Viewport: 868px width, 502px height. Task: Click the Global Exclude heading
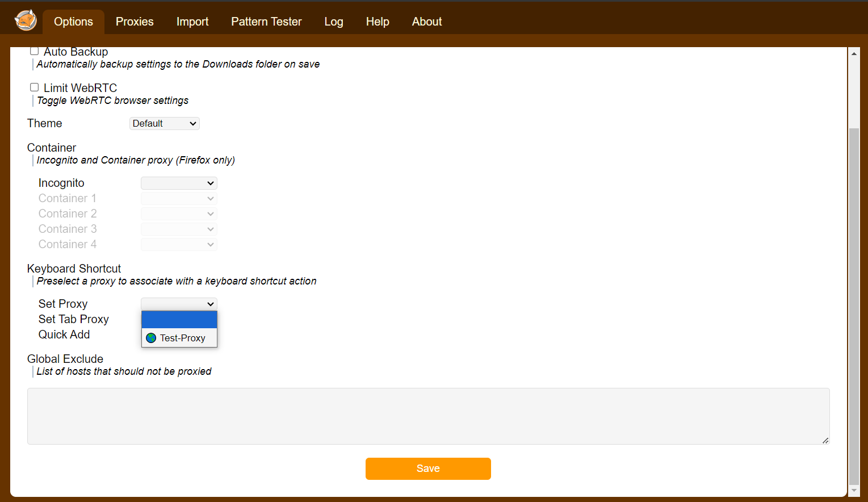tap(65, 359)
